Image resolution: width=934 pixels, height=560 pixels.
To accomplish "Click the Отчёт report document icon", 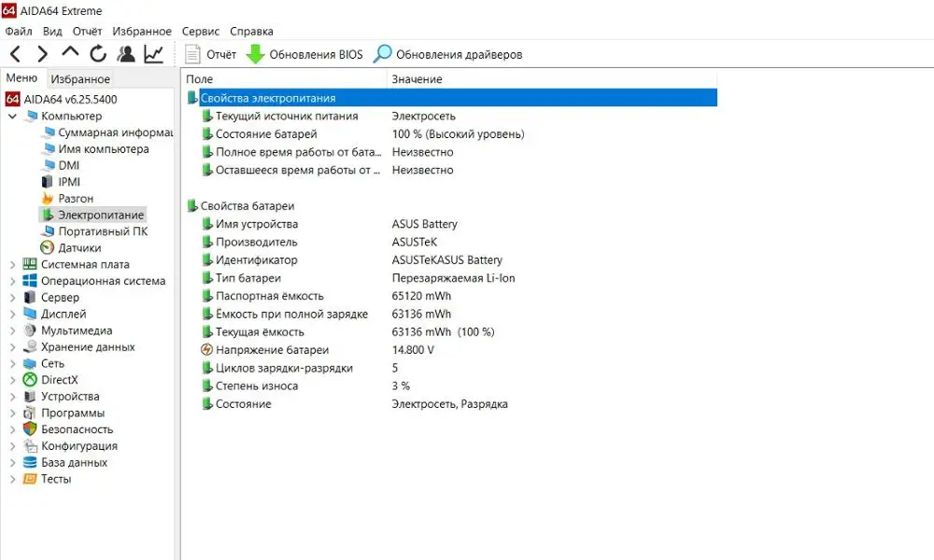I will 192,54.
